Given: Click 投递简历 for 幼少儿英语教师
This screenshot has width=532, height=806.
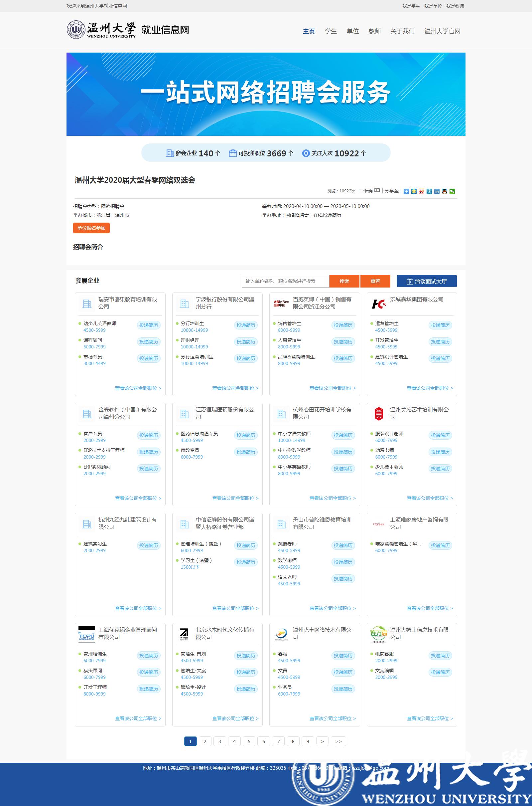Looking at the screenshot, I should (149, 325).
